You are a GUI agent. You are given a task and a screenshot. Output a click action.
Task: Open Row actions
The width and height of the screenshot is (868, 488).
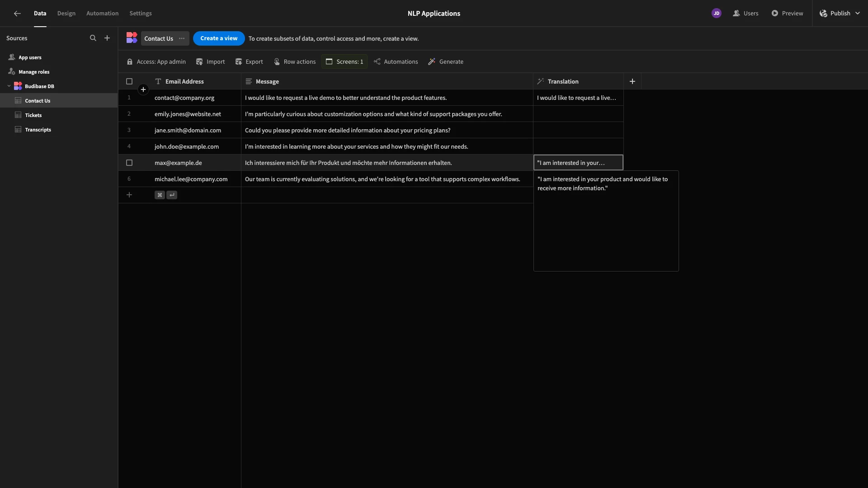pyautogui.click(x=295, y=62)
